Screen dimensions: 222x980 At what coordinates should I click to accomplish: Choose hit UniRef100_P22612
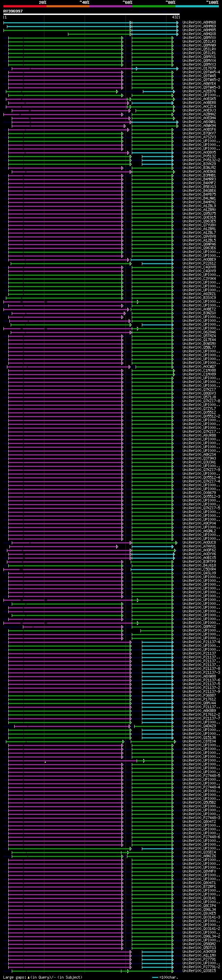point(199,263)
